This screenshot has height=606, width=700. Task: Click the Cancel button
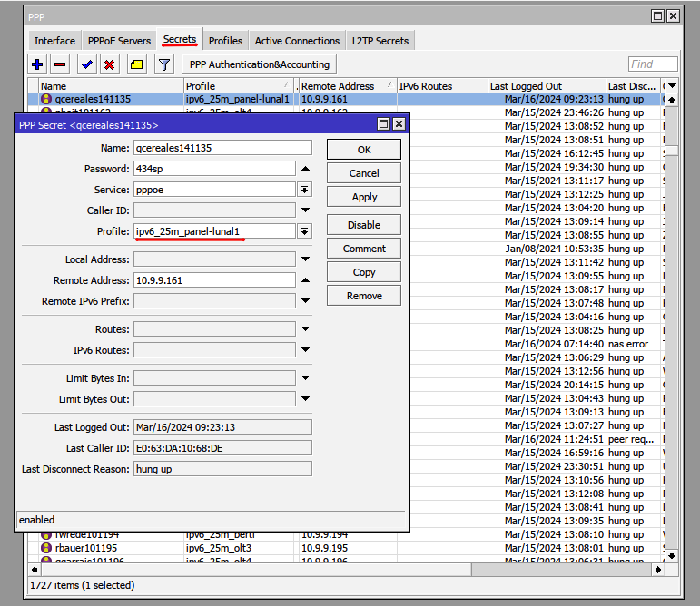(364, 173)
